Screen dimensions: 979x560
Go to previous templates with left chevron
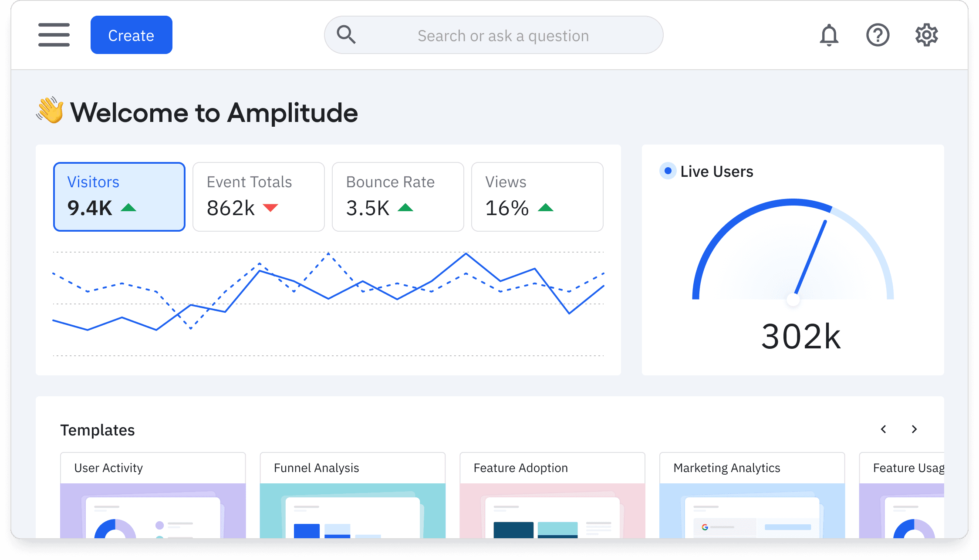pos(883,429)
